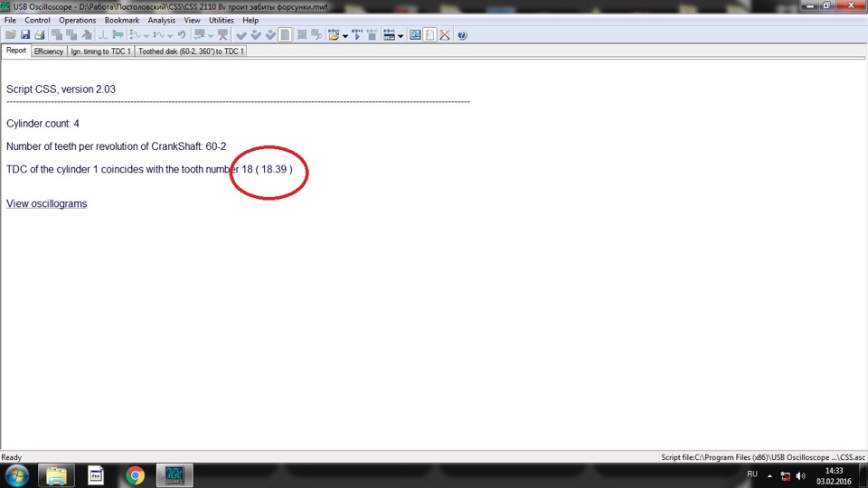
Task: Follow the View oscillograms link
Action: coord(46,203)
